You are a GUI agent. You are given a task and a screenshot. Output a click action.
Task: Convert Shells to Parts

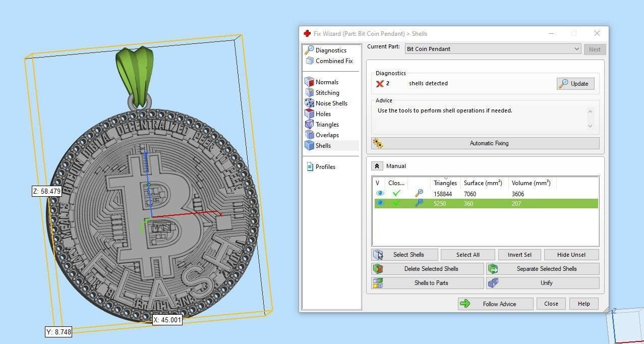click(x=428, y=283)
